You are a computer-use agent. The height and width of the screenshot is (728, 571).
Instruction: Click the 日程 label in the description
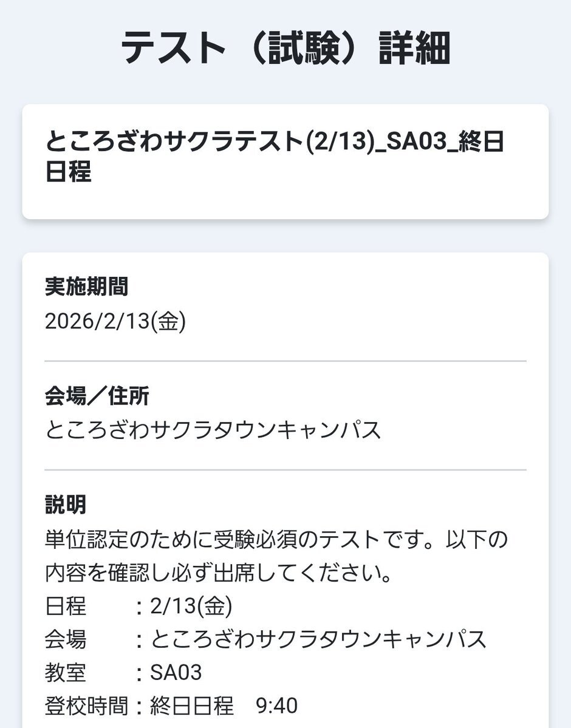(x=66, y=606)
